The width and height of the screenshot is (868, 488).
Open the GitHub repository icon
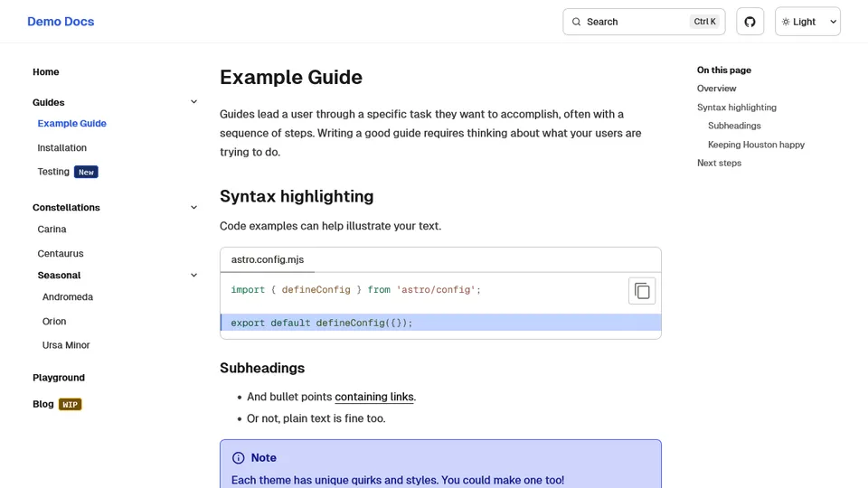(x=750, y=22)
